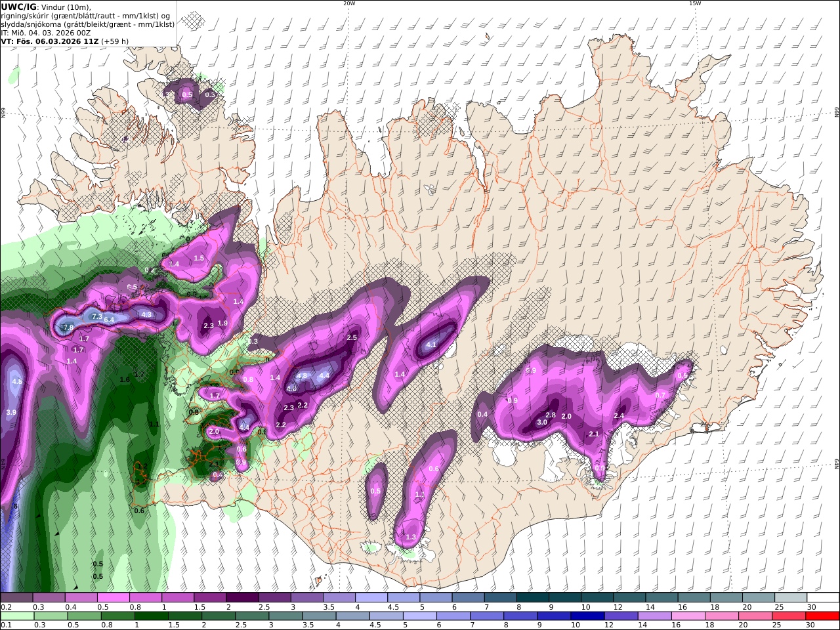
Task: Click the 4.3 precipitation value on the map
Action: [x=147, y=314]
